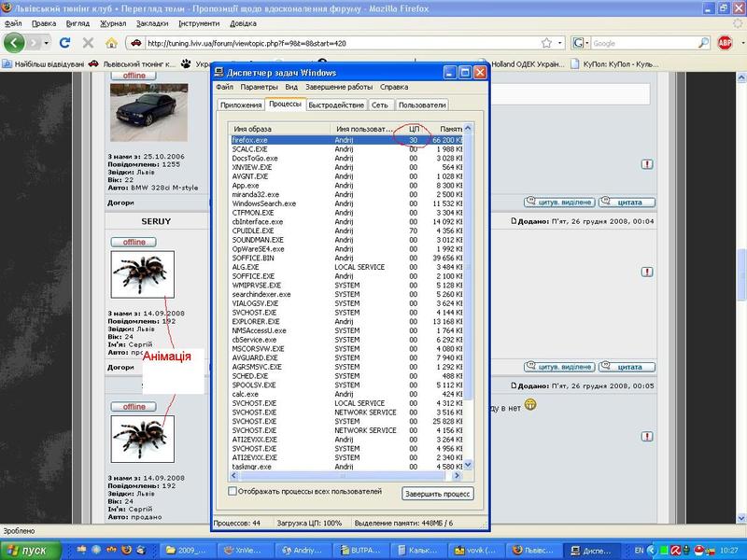The width and height of the screenshot is (747, 560).
Task: Select the 'miranda32.exe' process row
Action: tap(346, 195)
